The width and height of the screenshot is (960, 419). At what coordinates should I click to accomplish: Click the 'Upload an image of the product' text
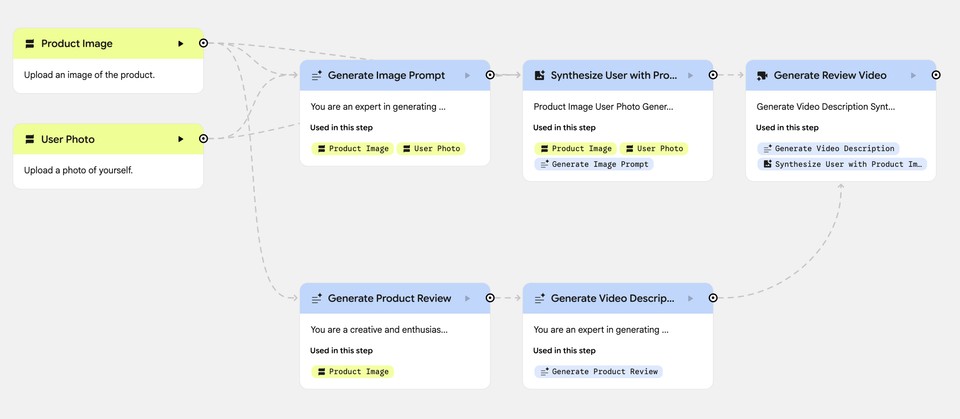coord(90,75)
